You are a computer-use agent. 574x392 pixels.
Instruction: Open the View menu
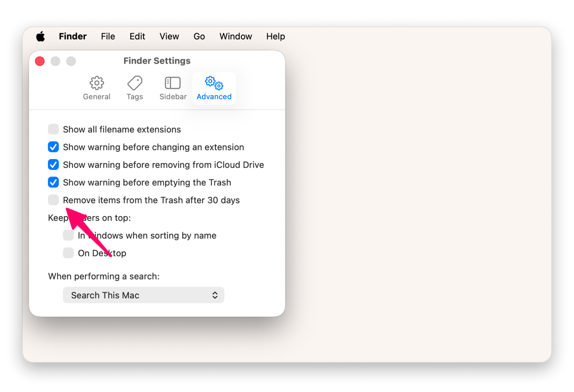tap(169, 36)
